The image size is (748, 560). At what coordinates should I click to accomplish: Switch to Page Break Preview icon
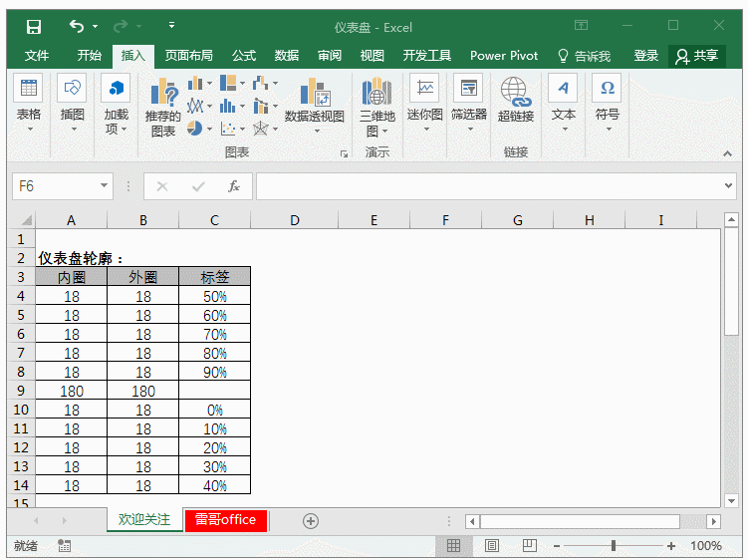coord(530,545)
